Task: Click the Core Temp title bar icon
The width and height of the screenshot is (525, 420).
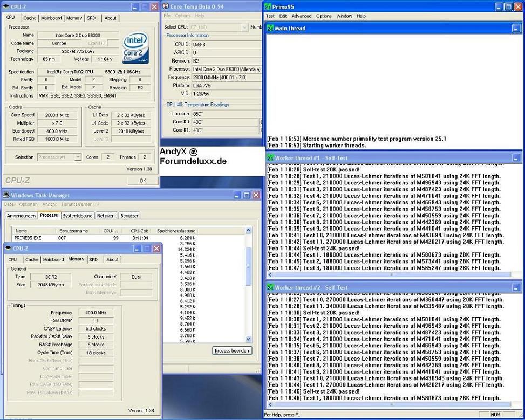Action: click(166, 6)
